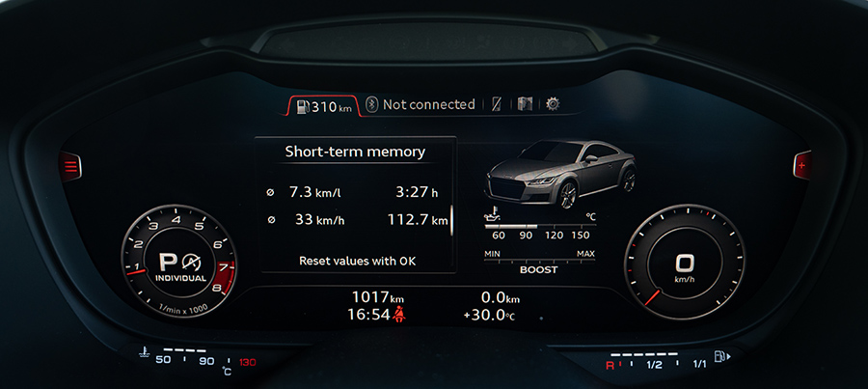
Task: Tap the INDIVIDUAL drive mode label
Action: click(182, 277)
